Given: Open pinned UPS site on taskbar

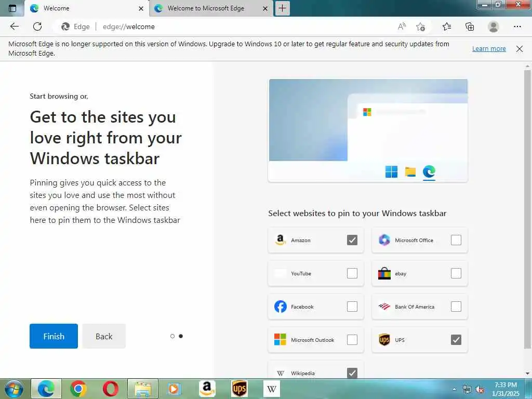Looking at the screenshot, I should [x=239, y=389].
